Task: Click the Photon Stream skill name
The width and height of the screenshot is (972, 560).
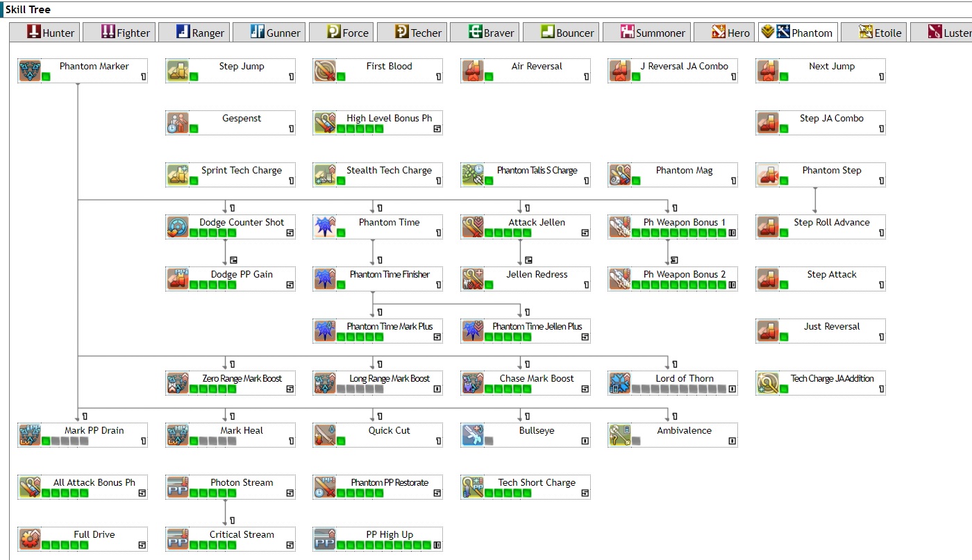Action: tap(242, 482)
